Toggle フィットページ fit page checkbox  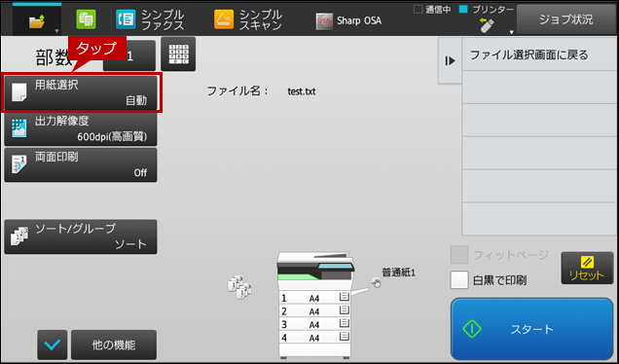click(x=459, y=255)
